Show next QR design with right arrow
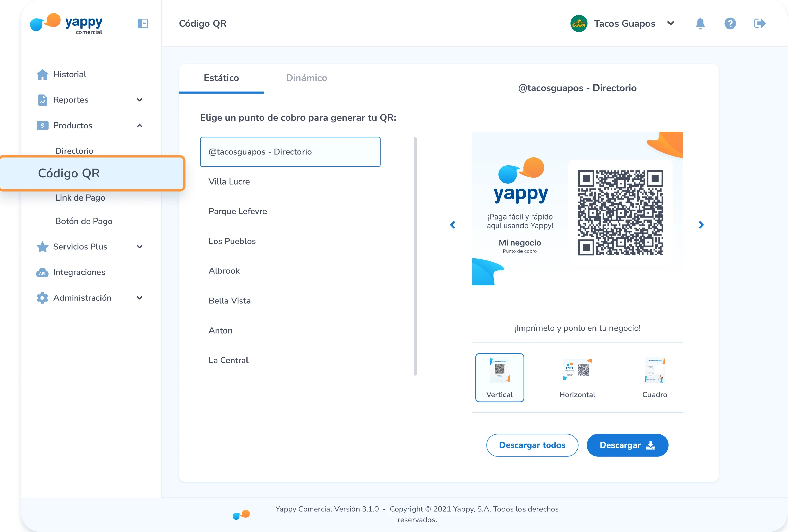Screen dimensions: 788x532 click(701, 225)
